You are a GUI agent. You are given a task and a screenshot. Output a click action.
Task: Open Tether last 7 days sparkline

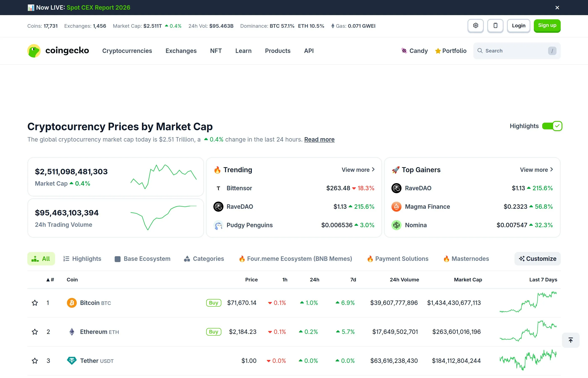coord(528,360)
